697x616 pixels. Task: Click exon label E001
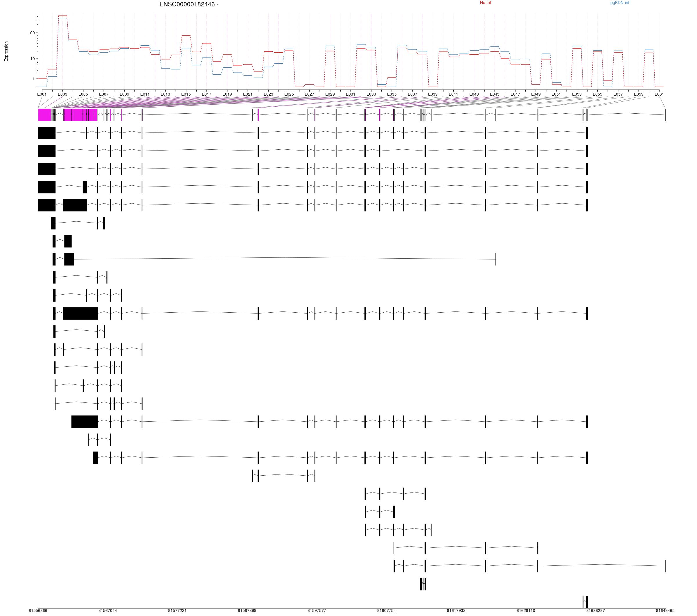[42, 94]
